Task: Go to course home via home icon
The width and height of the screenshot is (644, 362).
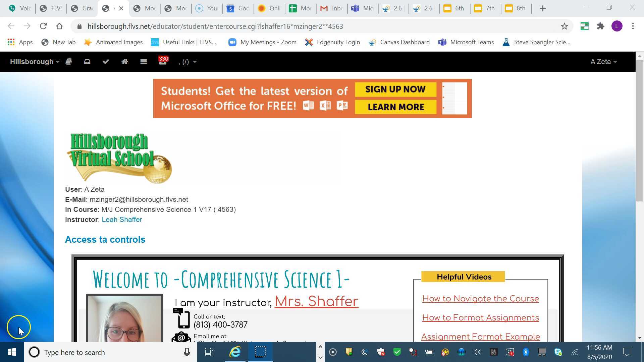Action: click(x=124, y=62)
